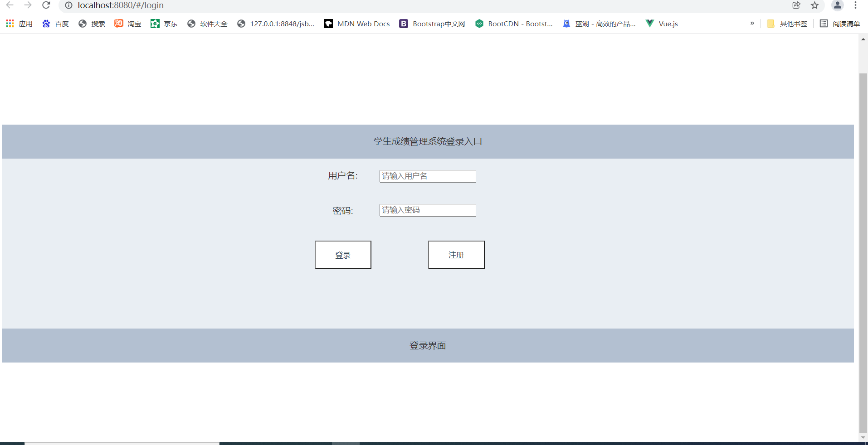Click the vertical scrollbar thumb

pyautogui.click(x=863, y=253)
